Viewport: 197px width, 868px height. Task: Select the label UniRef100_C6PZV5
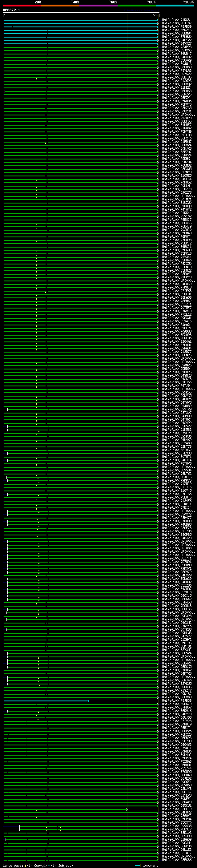(x=177, y=94)
